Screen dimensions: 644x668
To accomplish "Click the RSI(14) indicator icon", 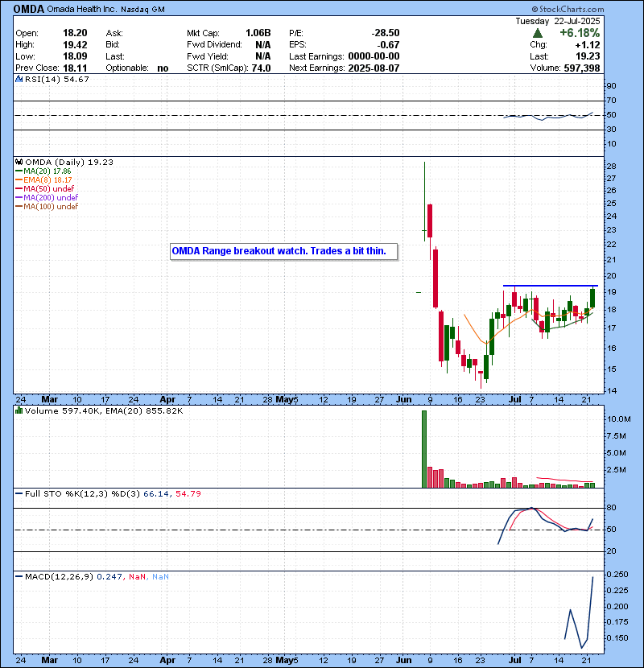I will point(19,79).
